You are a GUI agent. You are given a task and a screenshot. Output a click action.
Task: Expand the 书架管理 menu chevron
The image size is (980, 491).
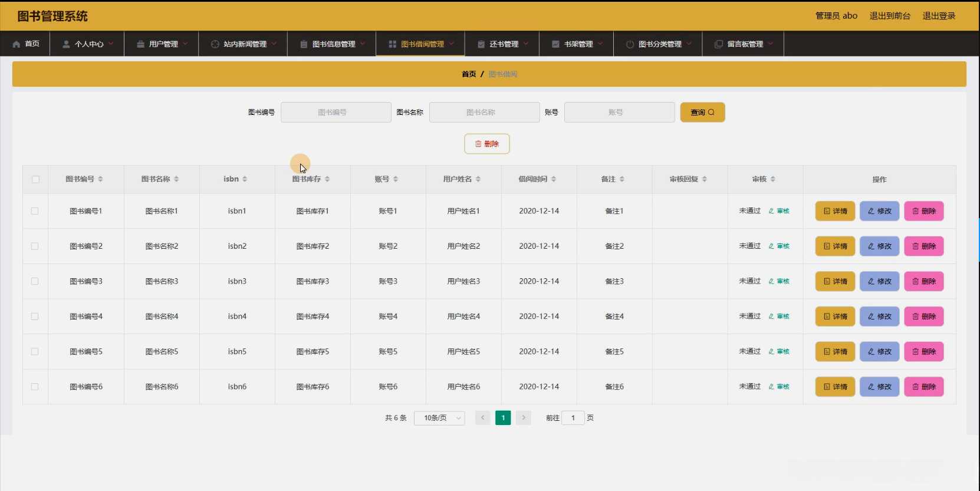(600, 44)
